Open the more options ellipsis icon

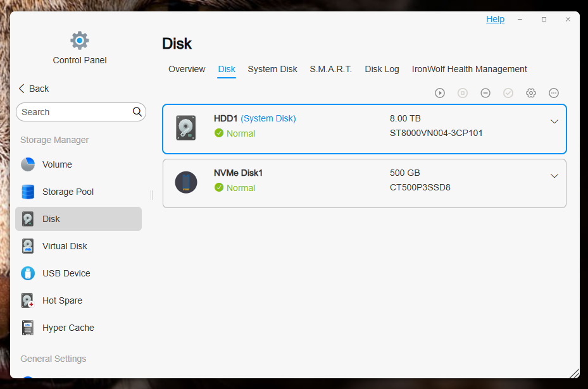pos(554,93)
